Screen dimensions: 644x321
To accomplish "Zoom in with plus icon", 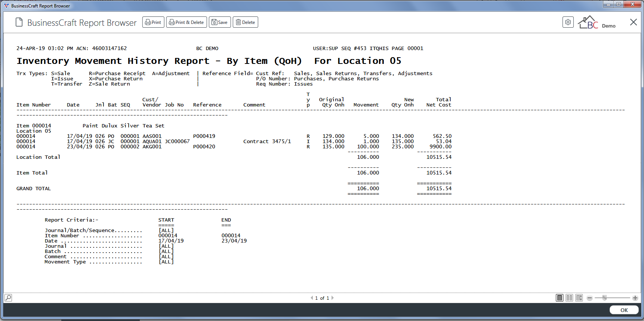I will [635, 298].
